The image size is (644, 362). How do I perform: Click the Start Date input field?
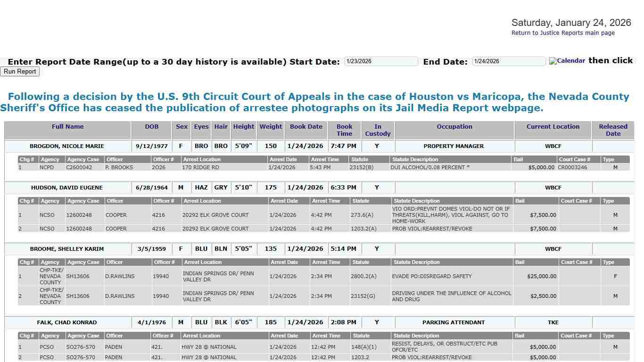380,61
